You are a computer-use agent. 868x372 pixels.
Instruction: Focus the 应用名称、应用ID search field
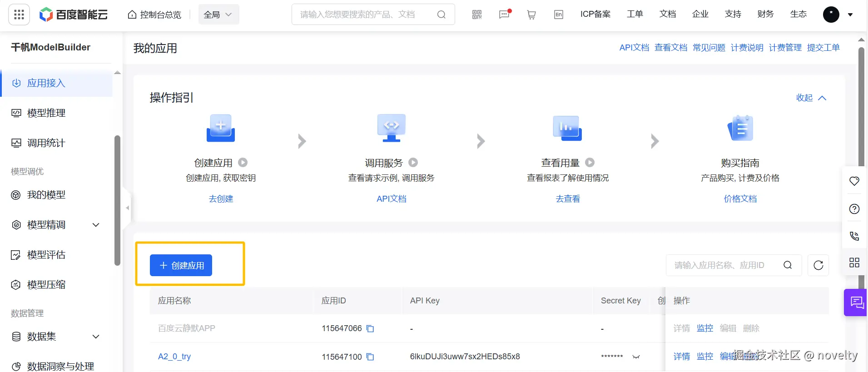[734, 265]
